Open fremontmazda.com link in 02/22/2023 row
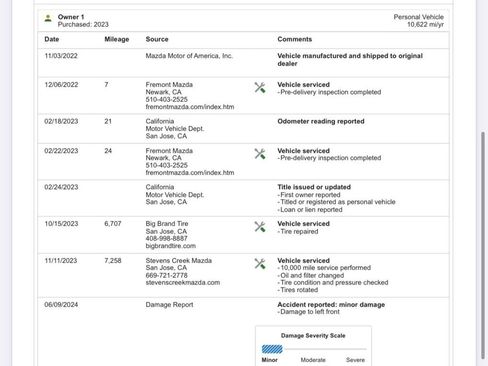Viewport: 488px width, 366px height. (190, 173)
